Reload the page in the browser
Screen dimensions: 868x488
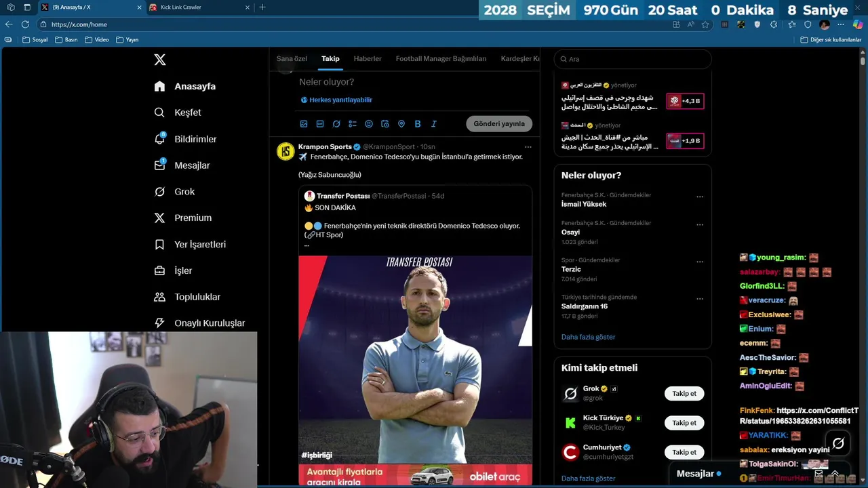pyautogui.click(x=25, y=24)
